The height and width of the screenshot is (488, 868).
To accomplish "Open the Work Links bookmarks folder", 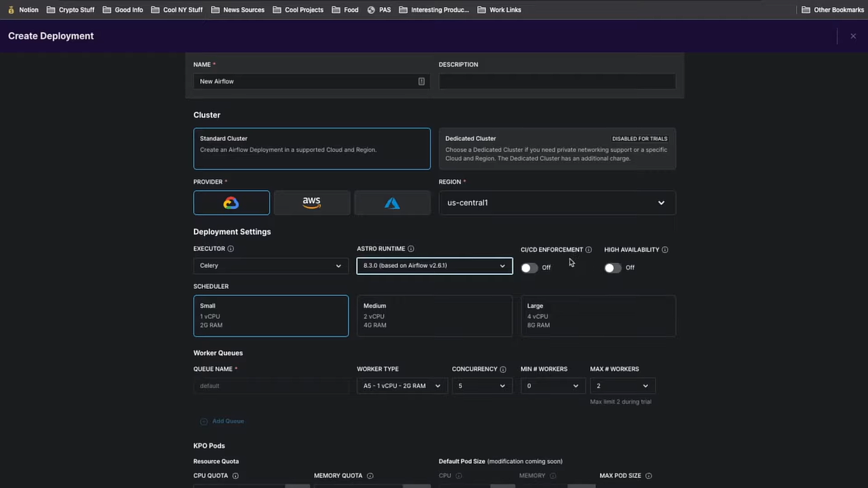I will pos(499,10).
